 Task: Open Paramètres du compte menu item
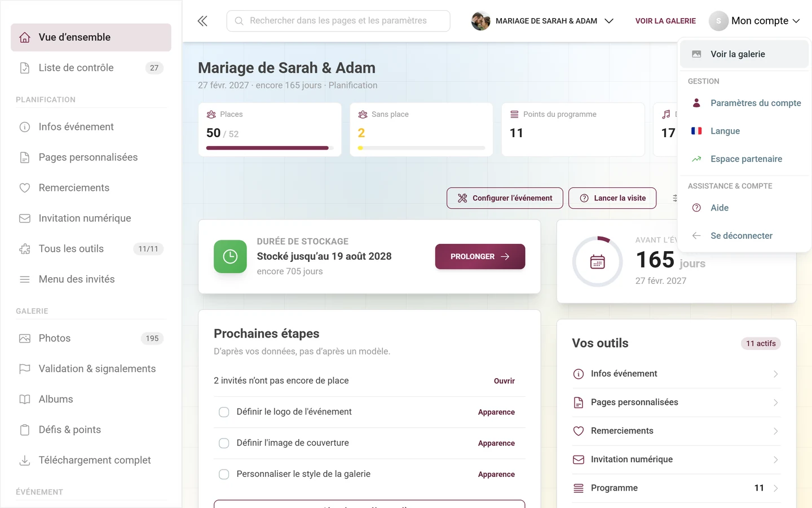point(744,103)
